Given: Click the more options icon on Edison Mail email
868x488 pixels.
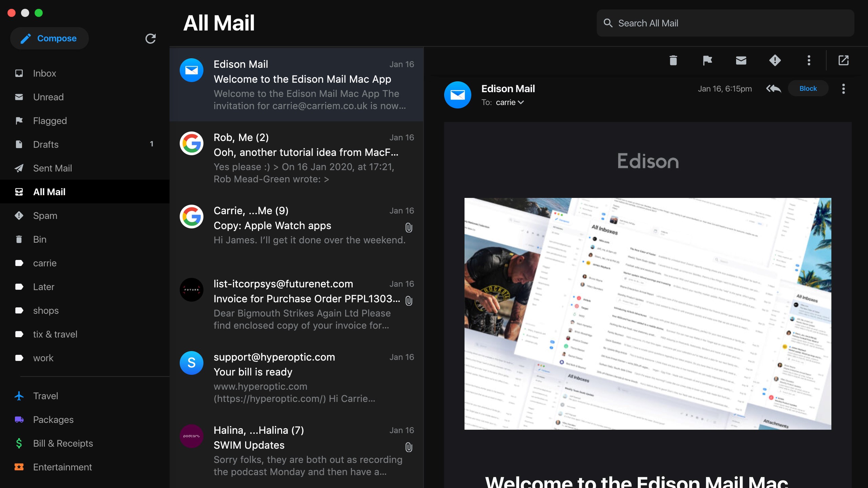Looking at the screenshot, I should coord(843,89).
